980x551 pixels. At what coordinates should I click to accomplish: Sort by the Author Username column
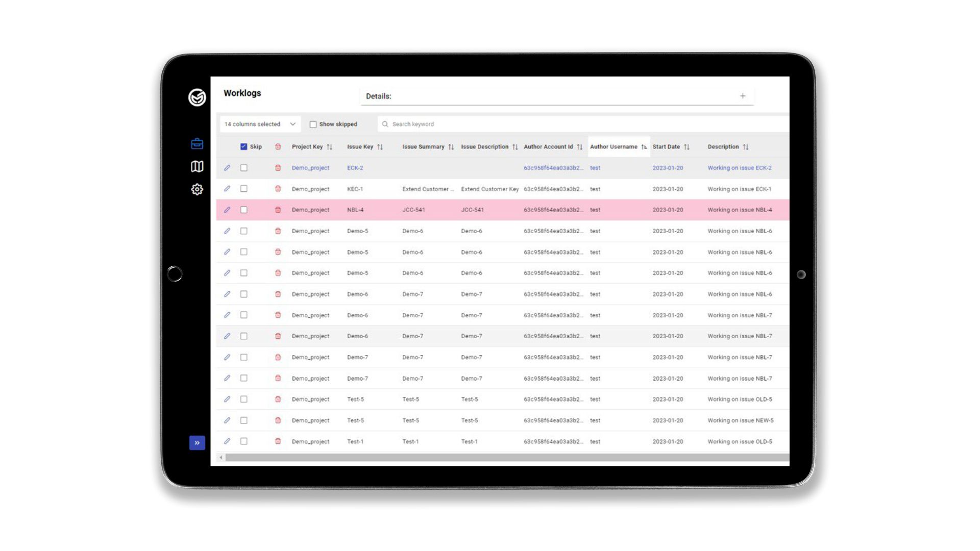click(644, 147)
